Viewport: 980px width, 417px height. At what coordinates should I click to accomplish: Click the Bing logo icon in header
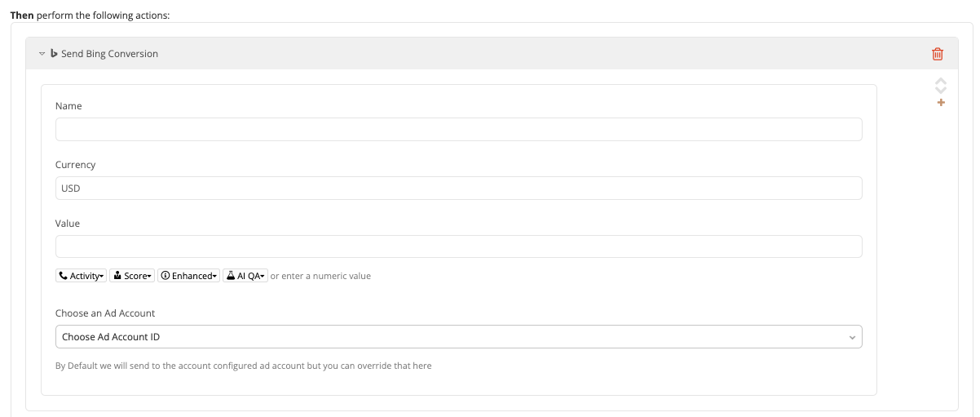click(x=54, y=53)
